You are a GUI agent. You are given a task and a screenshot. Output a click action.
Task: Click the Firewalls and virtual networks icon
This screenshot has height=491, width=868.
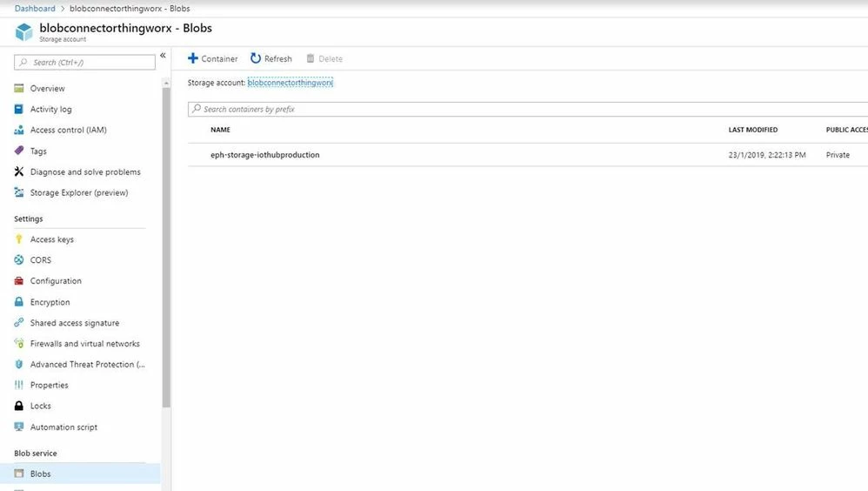tap(19, 344)
